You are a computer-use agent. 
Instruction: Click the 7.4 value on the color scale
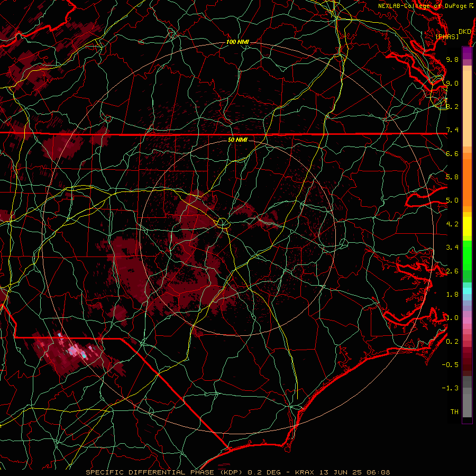click(x=452, y=130)
